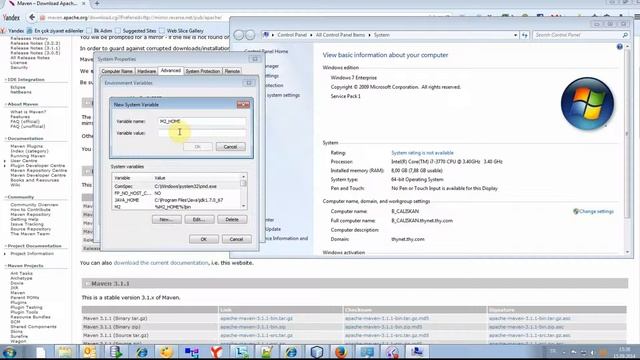Open the folder icon in the taskbar
Image resolution: width=640 pixels, height=360 pixels.
click(64, 352)
